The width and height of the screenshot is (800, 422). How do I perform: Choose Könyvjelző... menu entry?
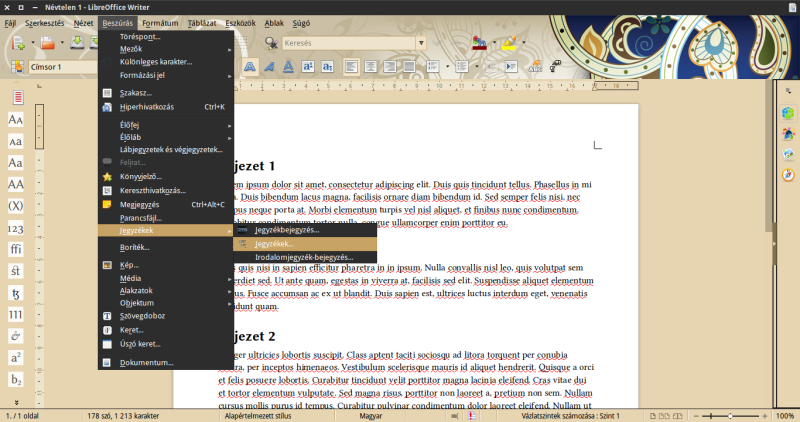pyautogui.click(x=166, y=177)
